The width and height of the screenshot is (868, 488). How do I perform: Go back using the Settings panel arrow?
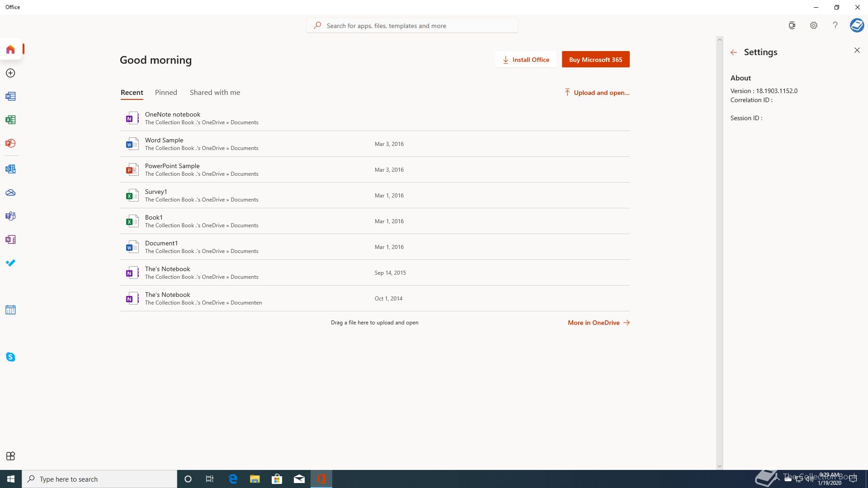coord(734,52)
